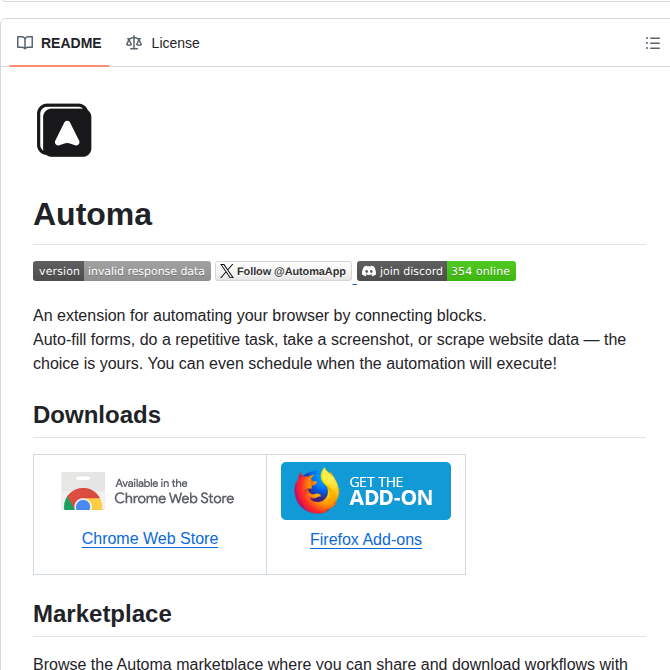
Task: Click the scales icon beside License
Action: click(134, 43)
